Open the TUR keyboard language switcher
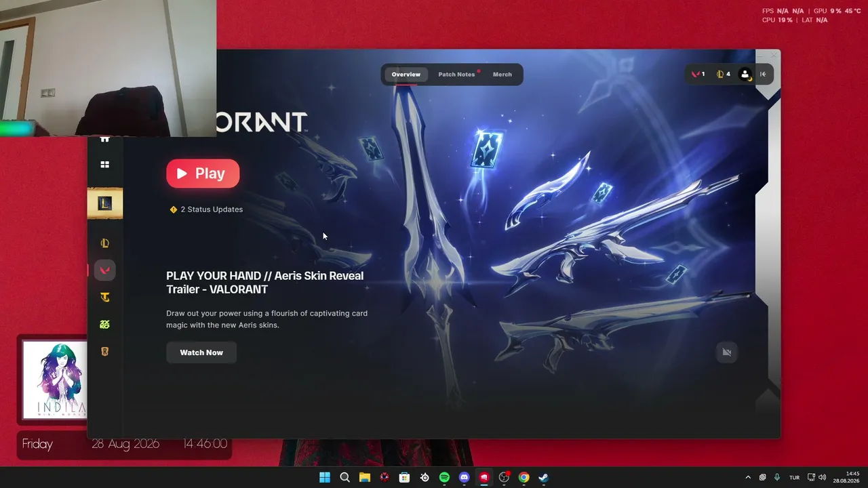The image size is (868, 488). click(794, 477)
